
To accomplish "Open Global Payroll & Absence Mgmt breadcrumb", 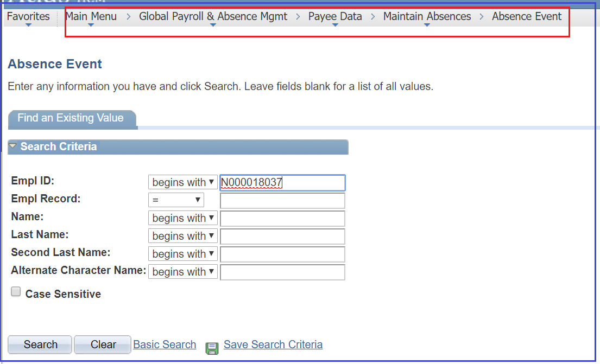I will pyautogui.click(x=213, y=16).
